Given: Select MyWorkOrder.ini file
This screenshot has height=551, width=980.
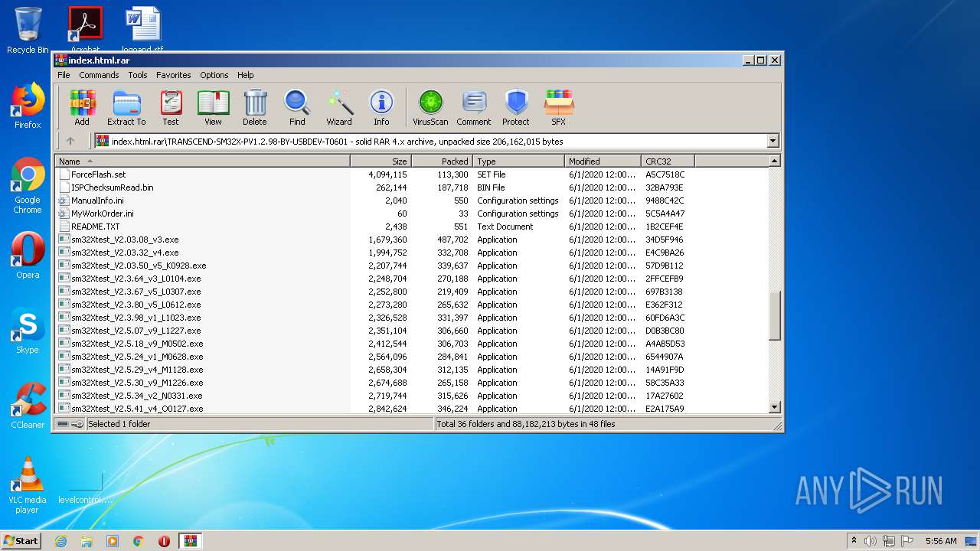Looking at the screenshot, I should pyautogui.click(x=103, y=214).
